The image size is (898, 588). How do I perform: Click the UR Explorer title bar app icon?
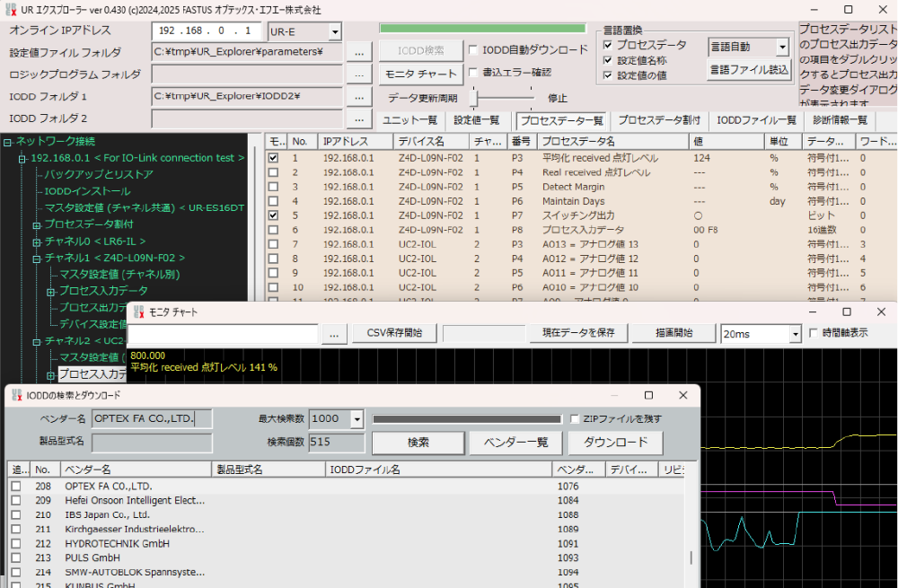10,9
